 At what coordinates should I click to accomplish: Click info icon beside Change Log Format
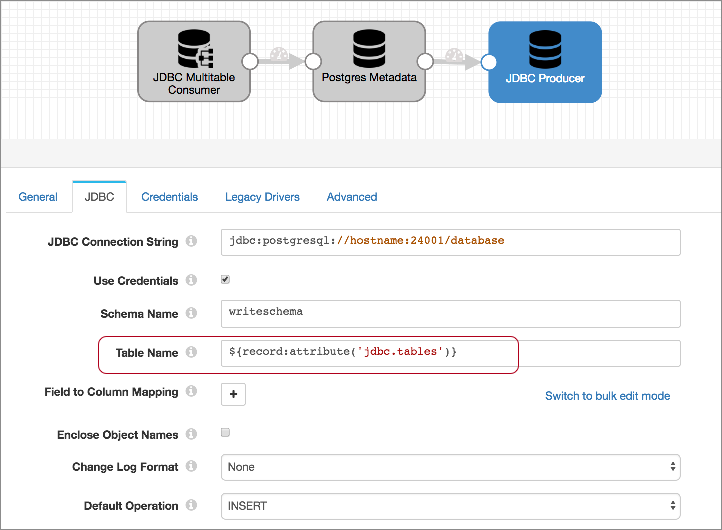tap(191, 467)
